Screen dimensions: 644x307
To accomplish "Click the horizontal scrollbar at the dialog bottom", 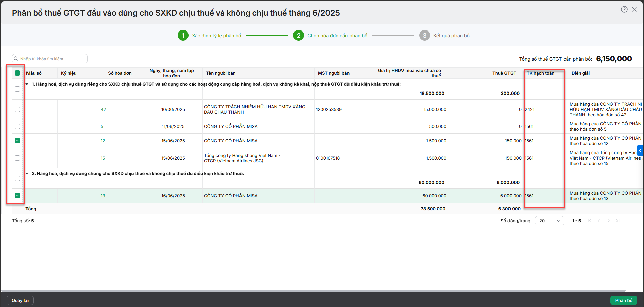I will tap(314, 290).
